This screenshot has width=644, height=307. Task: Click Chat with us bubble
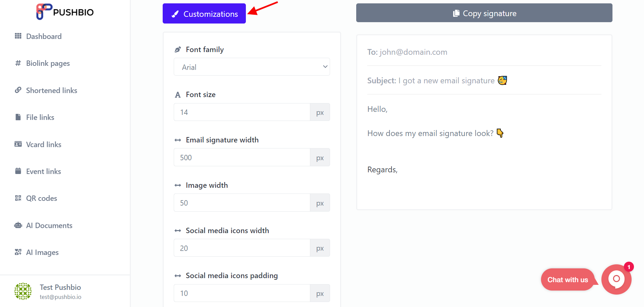pos(568,279)
